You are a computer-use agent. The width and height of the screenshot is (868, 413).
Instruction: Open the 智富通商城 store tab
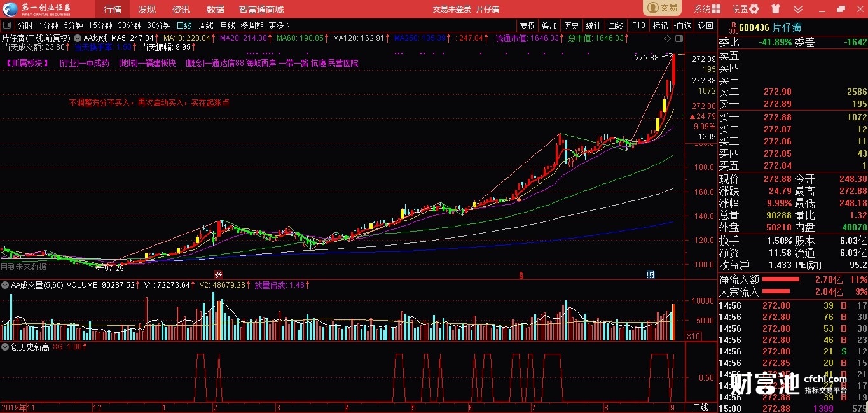point(261,9)
